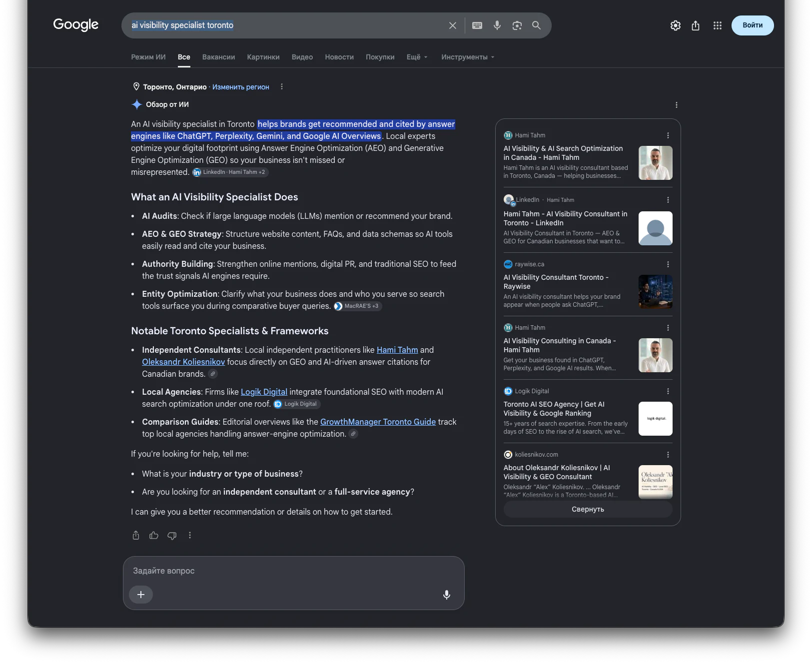Clear the search query with the X icon
812x664 pixels.
pos(453,25)
